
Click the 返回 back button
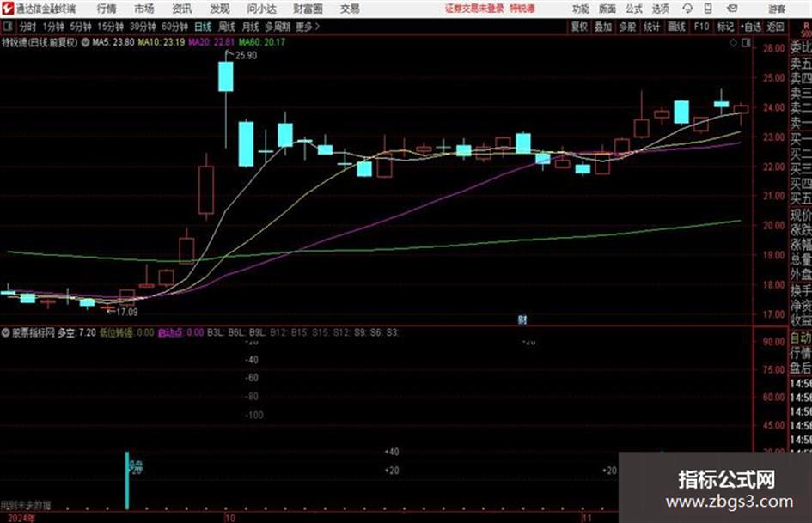click(x=775, y=27)
